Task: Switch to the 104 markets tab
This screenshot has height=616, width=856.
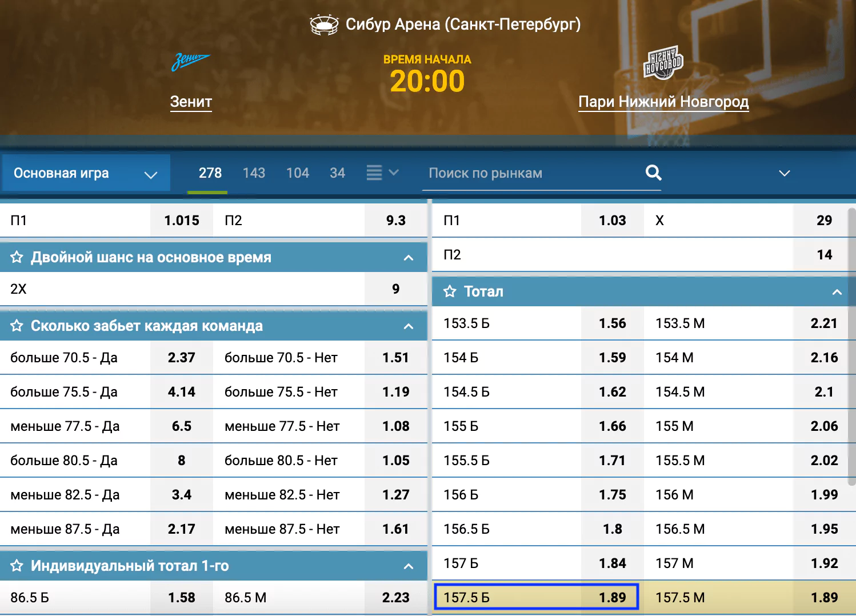Action: pyautogui.click(x=298, y=173)
